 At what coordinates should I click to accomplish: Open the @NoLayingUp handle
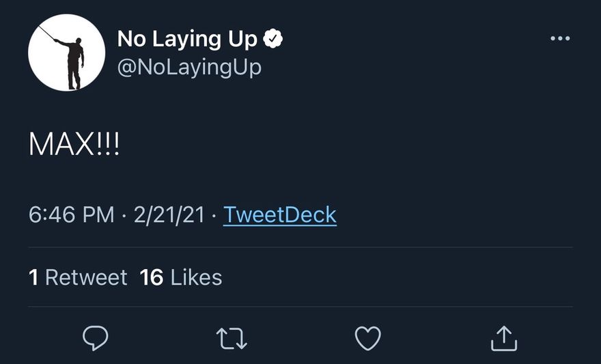189,67
